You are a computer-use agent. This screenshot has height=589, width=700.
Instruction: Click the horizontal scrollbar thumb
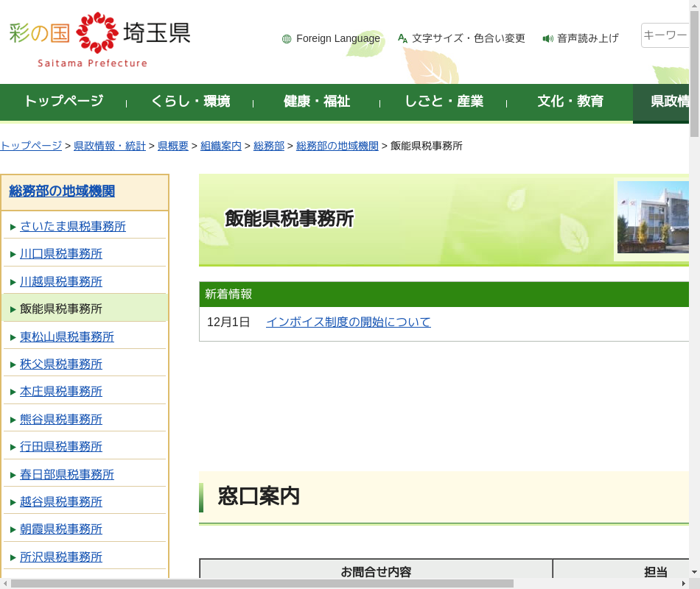pos(262,584)
